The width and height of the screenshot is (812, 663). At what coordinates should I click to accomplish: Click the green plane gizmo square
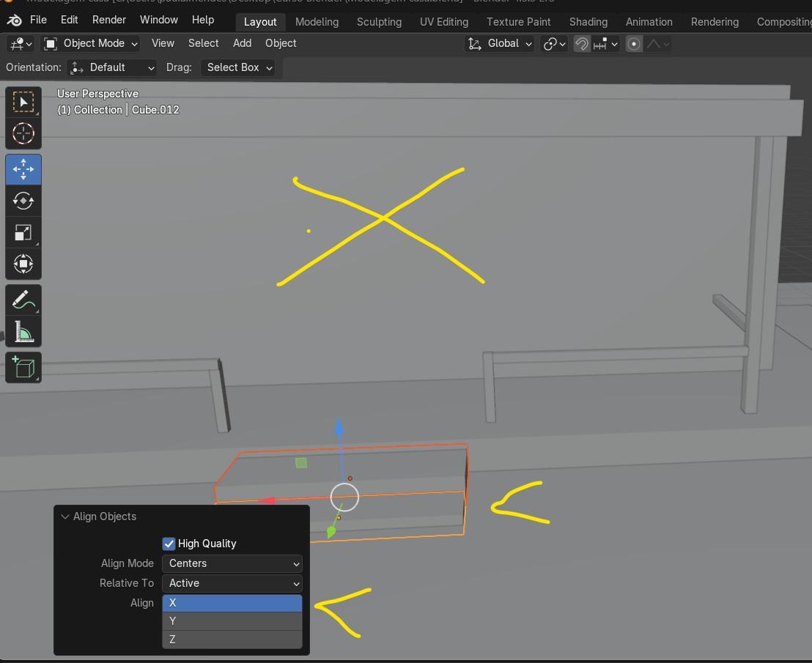[x=301, y=463]
